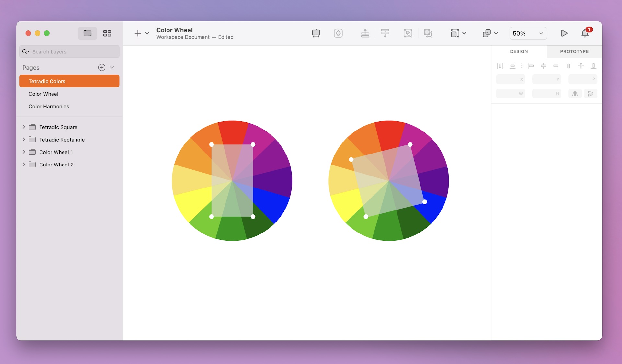This screenshot has height=364, width=622.
Task: Click the component/symbol insert icon
Action: coord(338,33)
